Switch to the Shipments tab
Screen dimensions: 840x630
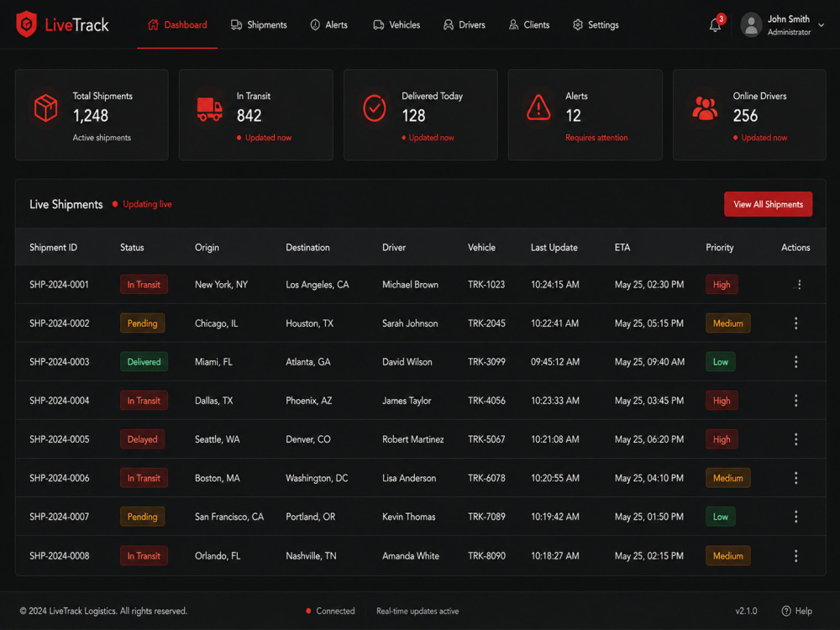259,25
